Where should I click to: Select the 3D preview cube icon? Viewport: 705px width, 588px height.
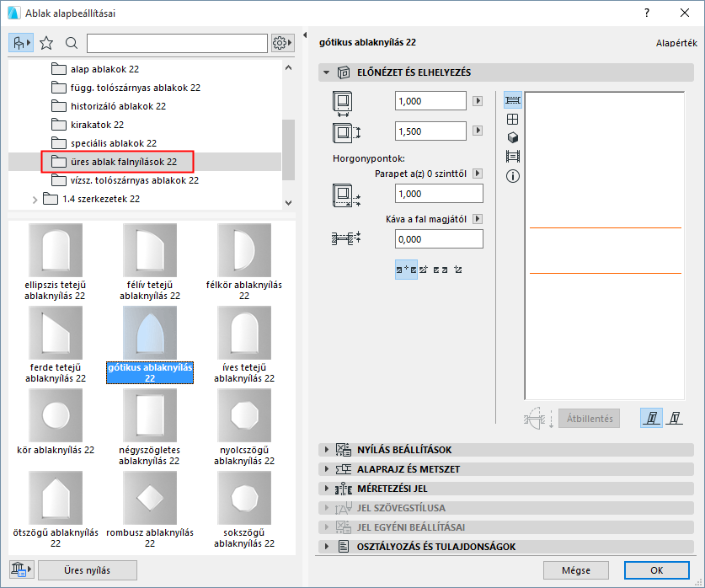click(513, 137)
